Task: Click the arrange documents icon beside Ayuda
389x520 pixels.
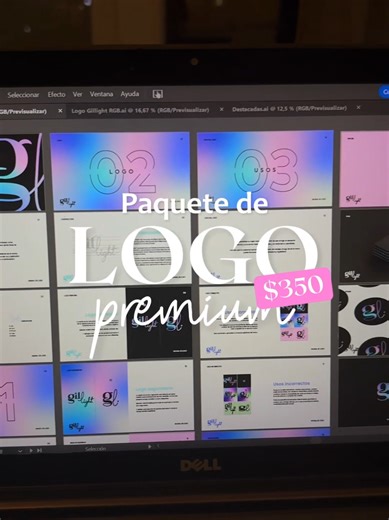Action: coord(158,94)
